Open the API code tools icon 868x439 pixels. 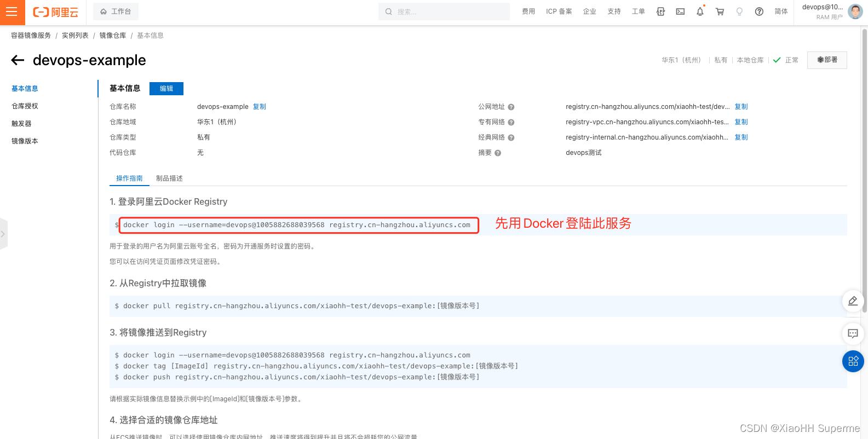(x=660, y=11)
